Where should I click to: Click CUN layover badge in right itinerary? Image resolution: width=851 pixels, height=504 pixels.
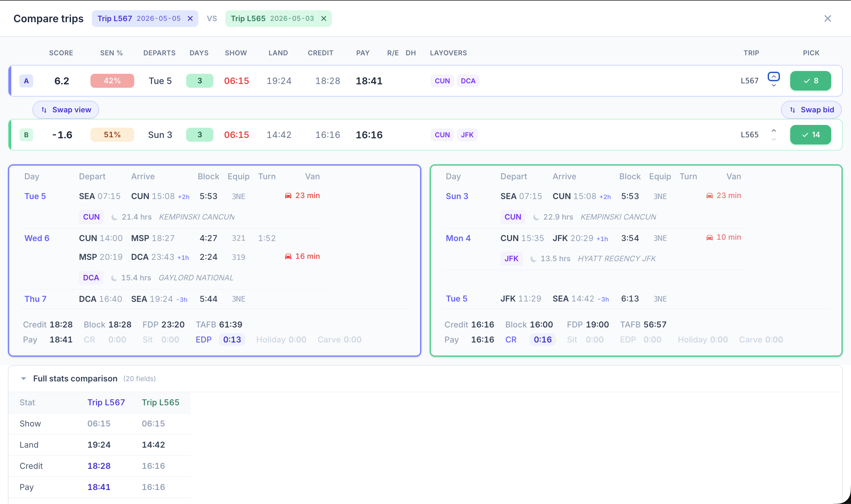click(x=513, y=217)
